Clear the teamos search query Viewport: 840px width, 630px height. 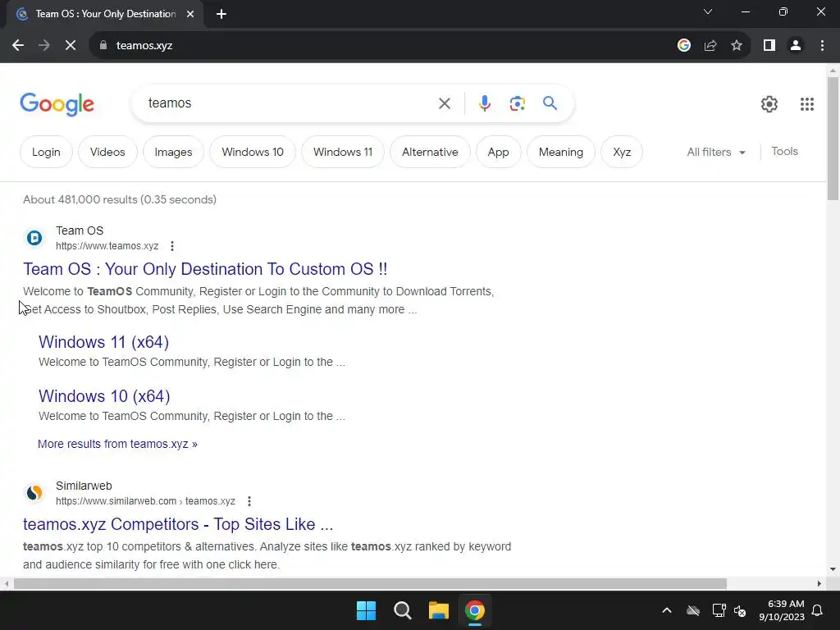click(x=444, y=103)
